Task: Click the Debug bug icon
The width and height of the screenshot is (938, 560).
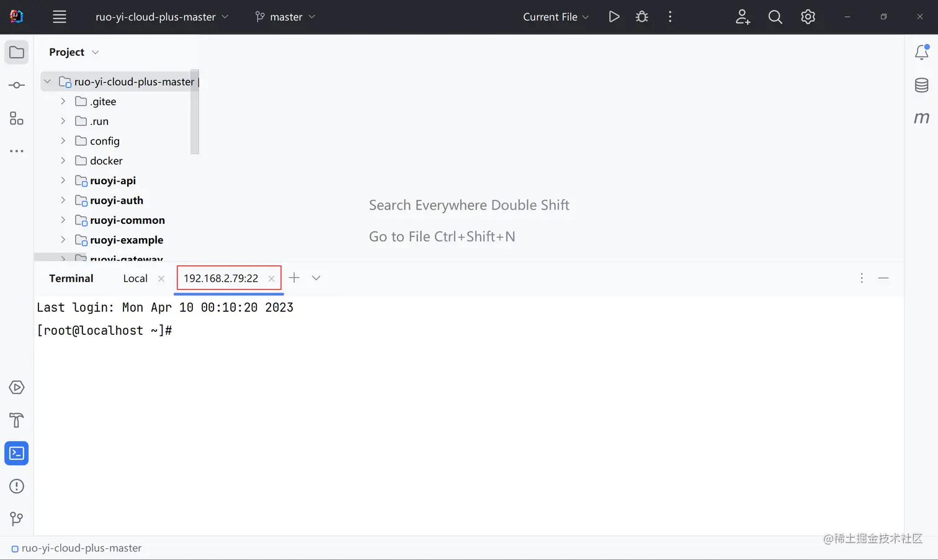Action: click(x=642, y=17)
